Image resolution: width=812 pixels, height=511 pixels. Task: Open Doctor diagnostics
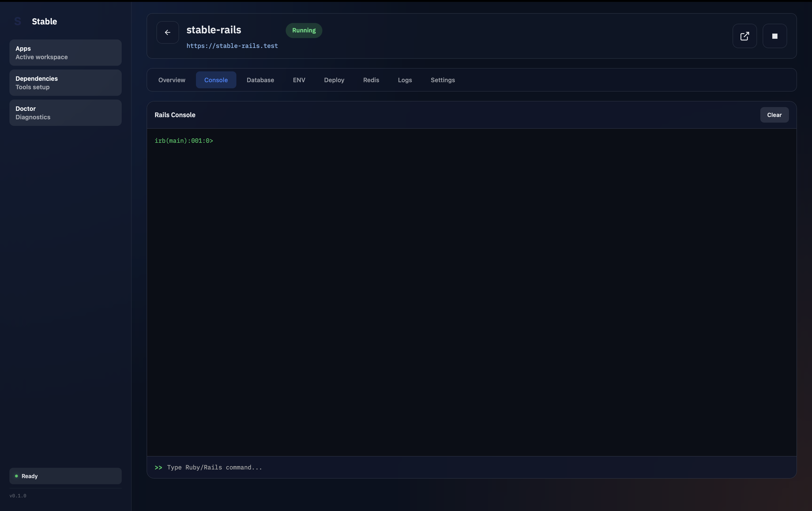pyautogui.click(x=65, y=112)
